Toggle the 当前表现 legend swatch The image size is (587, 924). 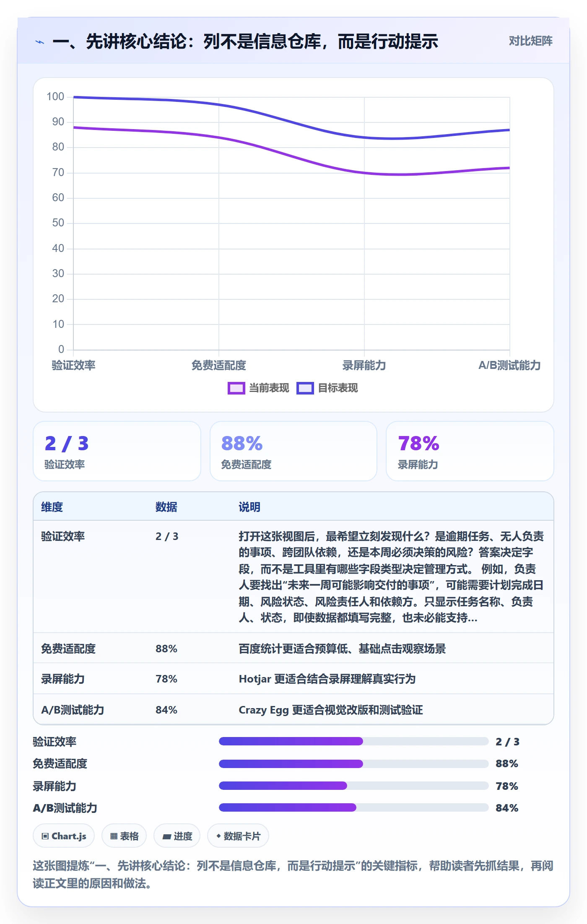[236, 388]
